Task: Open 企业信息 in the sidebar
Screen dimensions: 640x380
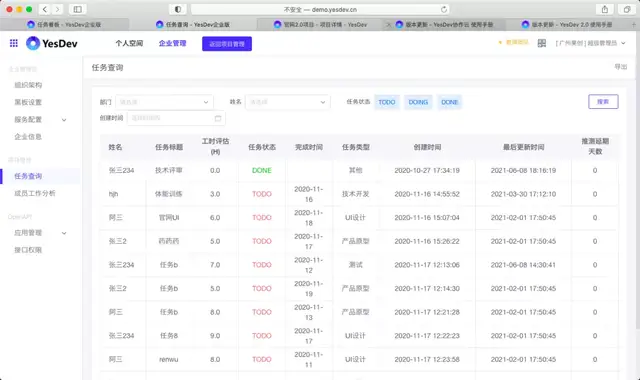Action: click(x=28, y=137)
